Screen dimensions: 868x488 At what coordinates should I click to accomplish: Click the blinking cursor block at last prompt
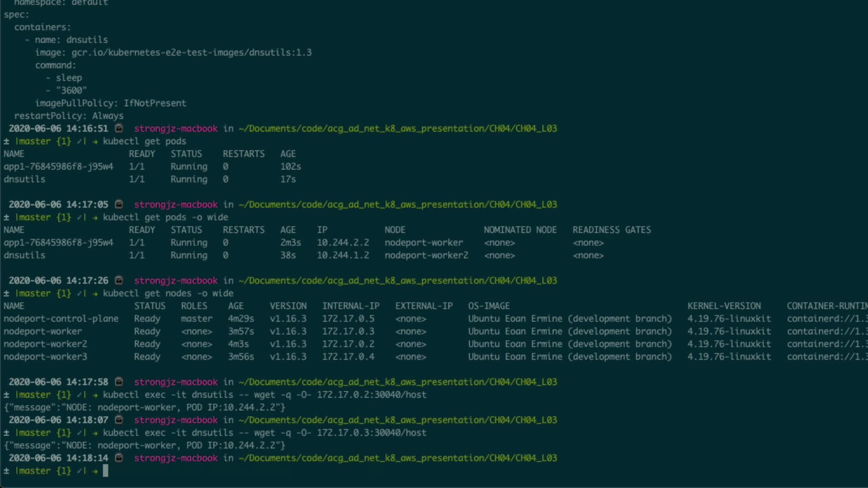click(105, 471)
